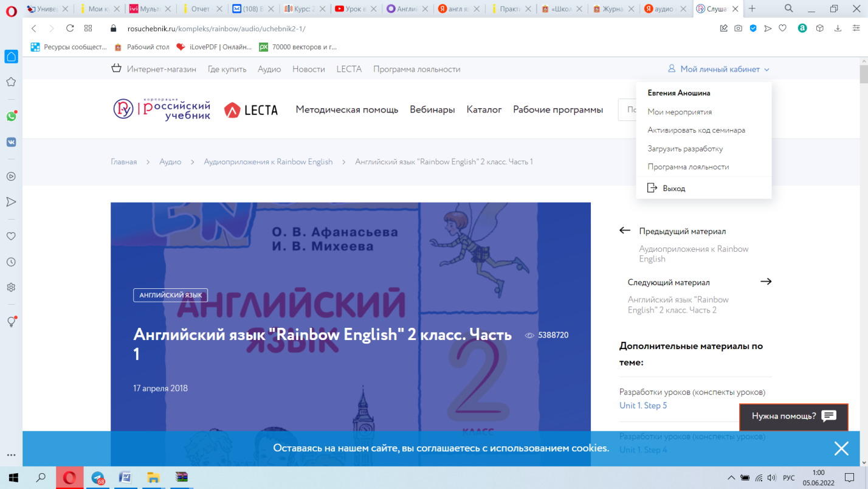Image resolution: width=868 pixels, height=489 pixels.
Task: Open the extensions cube icon
Action: pyautogui.click(x=820, y=28)
